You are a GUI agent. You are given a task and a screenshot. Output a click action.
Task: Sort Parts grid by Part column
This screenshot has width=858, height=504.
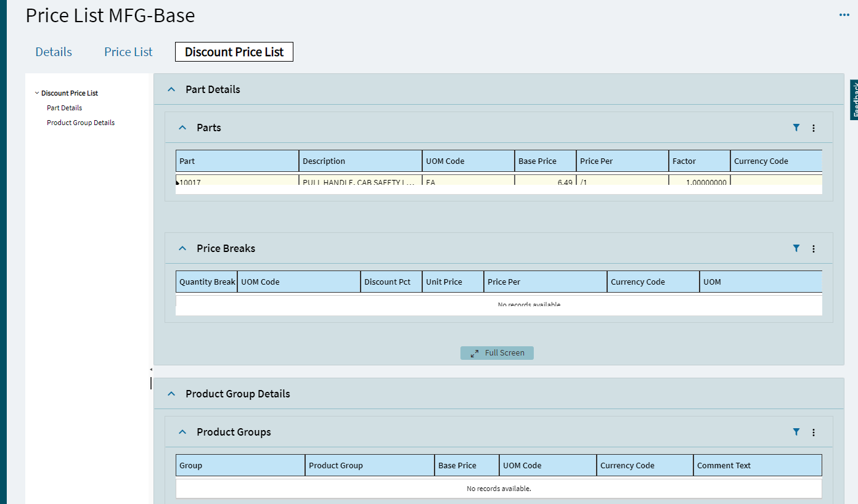tap(237, 161)
